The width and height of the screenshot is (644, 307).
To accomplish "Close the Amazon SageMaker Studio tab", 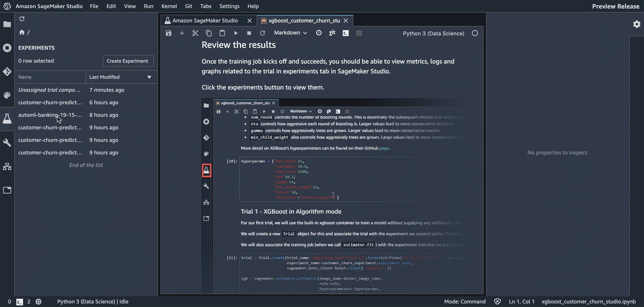I will [x=250, y=21].
